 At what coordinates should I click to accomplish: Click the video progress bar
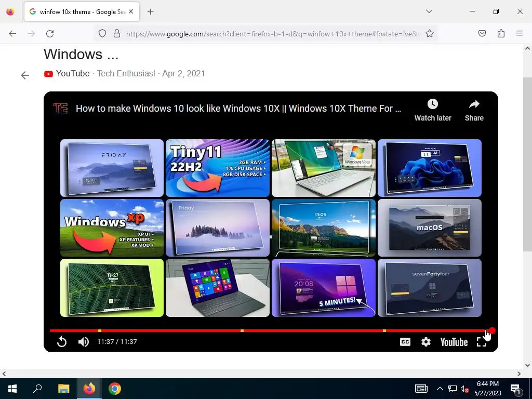[270, 330]
